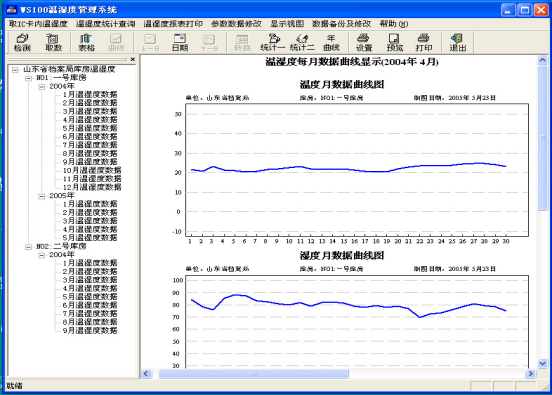Close the left tree panel
This screenshot has width=552, height=395.
tap(133, 59)
